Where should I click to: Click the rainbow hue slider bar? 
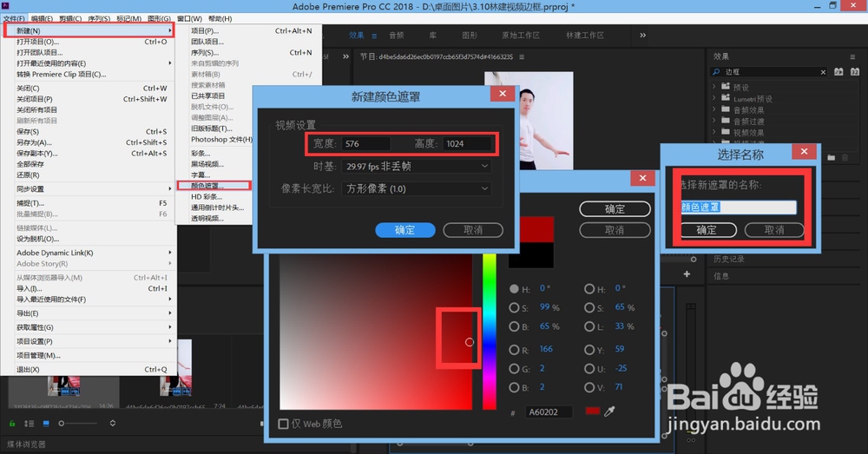point(490,332)
